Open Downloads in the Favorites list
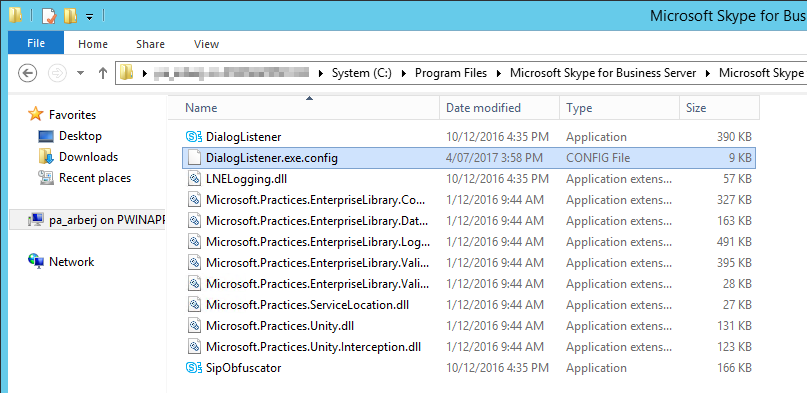This screenshot has width=807, height=393. tap(88, 157)
